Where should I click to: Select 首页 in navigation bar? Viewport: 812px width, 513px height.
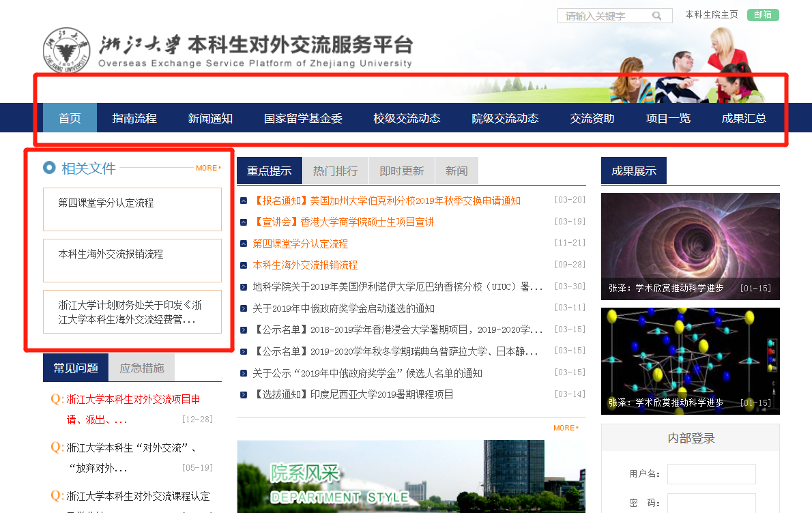click(70, 118)
